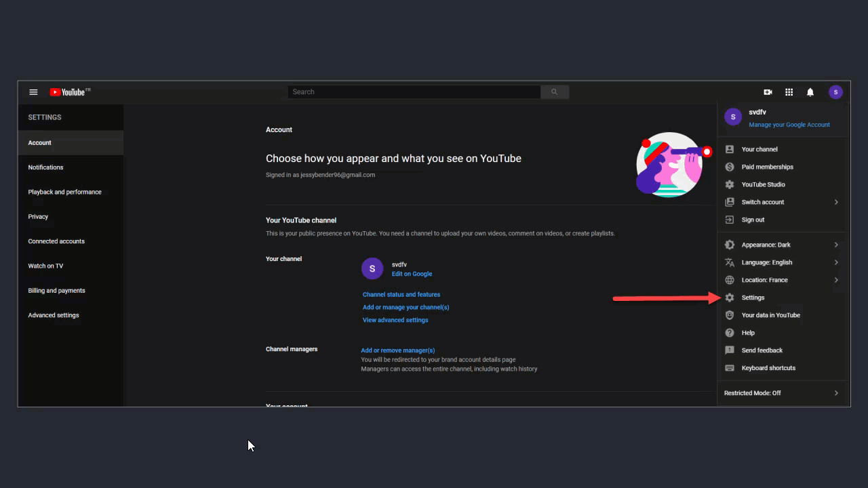868x488 pixels.
Task: Expand Location: France chevron
Action: point(836,280)
